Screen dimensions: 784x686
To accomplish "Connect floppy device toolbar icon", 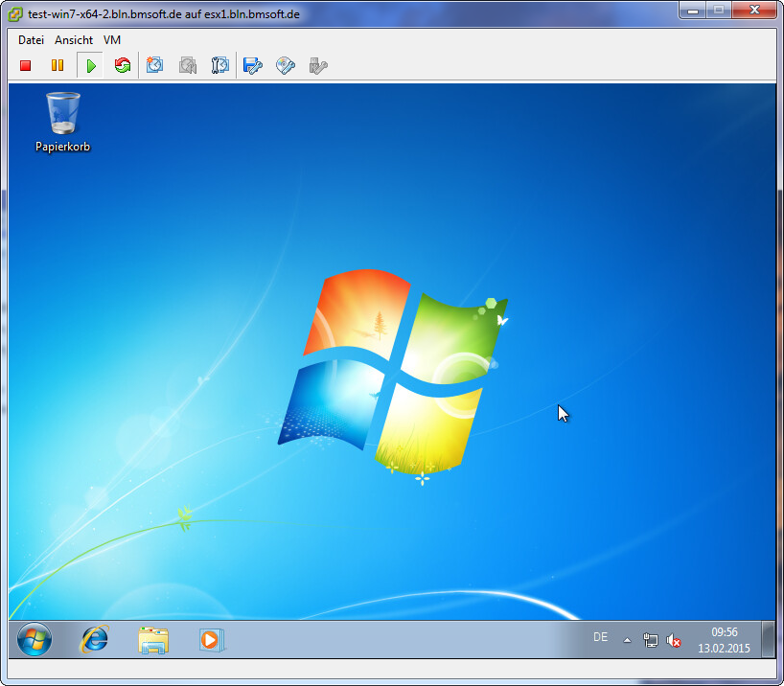I will pyautogui.click(x=252, y=65).
